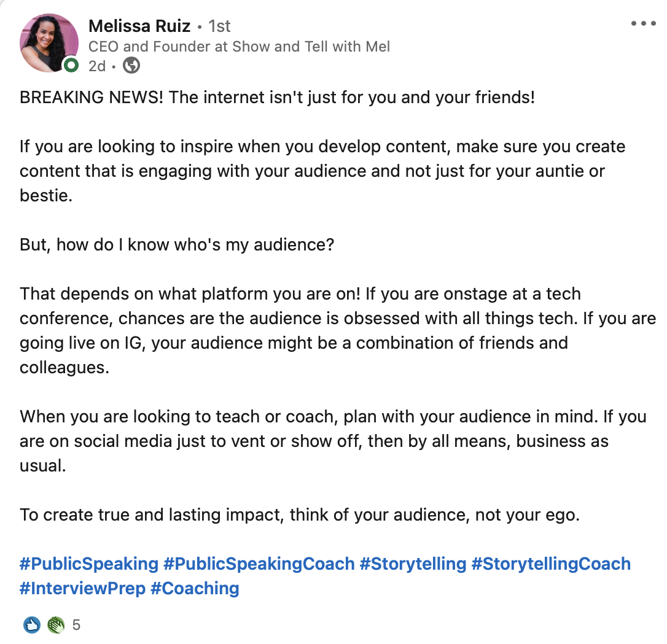
Task: Click the BREAKING NEWS opening line
Action: (x=278, y=98)
